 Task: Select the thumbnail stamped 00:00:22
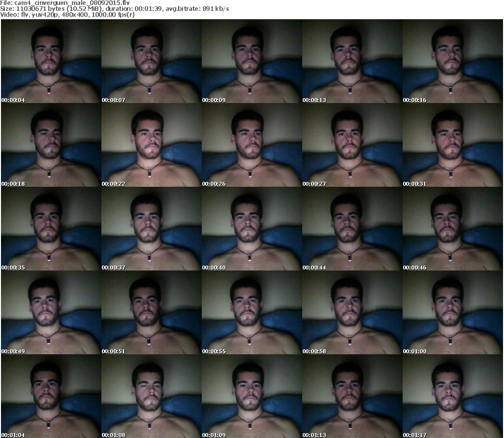152,145
